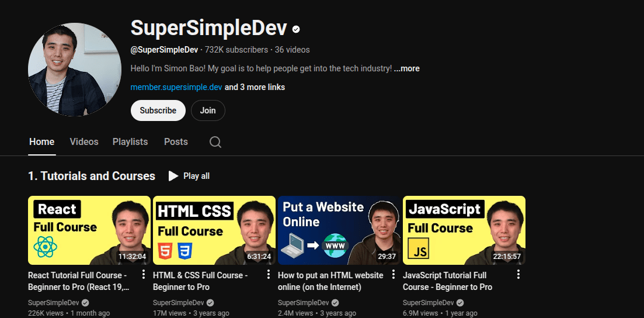This screenshot has width=644, height=318.
Task: Click the '732K subscribers' text
Action: tap(236, 50)
